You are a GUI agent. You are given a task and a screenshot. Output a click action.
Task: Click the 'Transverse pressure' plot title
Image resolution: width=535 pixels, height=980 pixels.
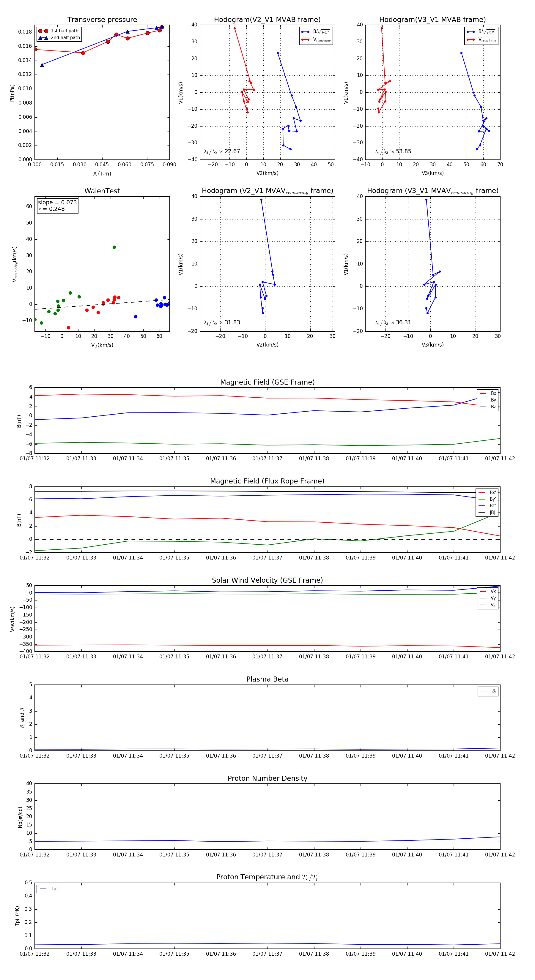pos(102,19)
